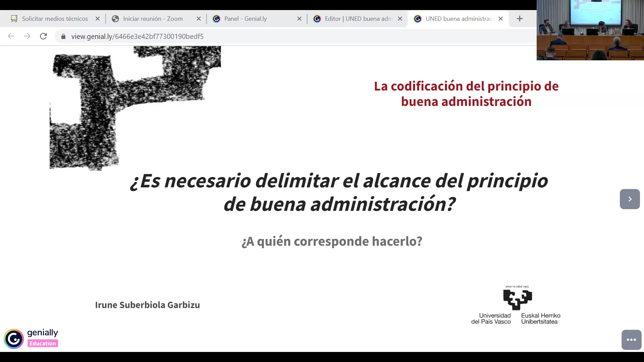Open a new tab with plus button
644x362 pixels.
click(520, 19)
